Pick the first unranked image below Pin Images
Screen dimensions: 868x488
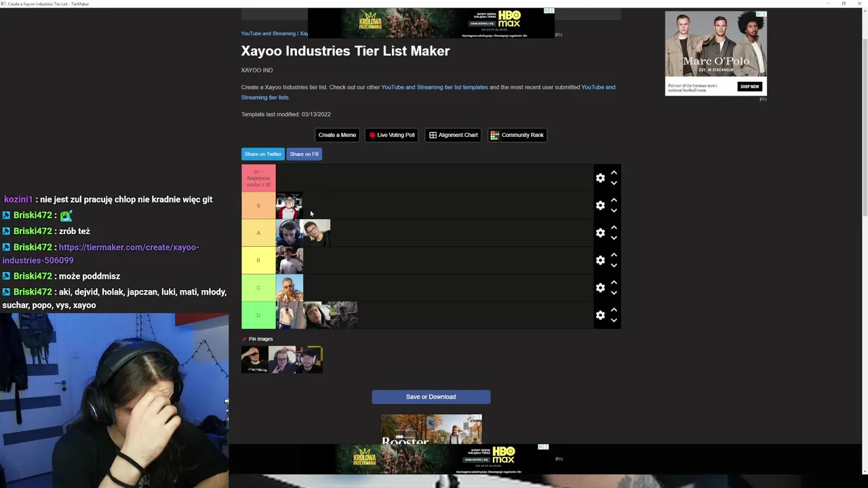pyautogui.click(x=255, y=360)
